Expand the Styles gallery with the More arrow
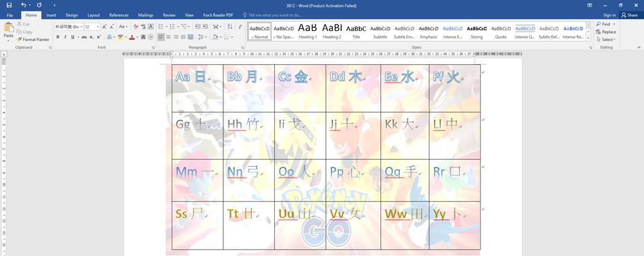 588,38
